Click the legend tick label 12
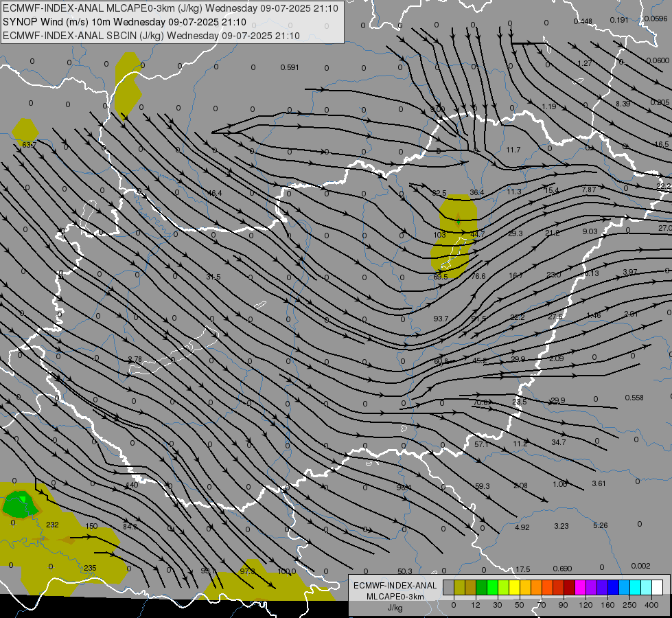The image size is (672, 618). (476, 605)
